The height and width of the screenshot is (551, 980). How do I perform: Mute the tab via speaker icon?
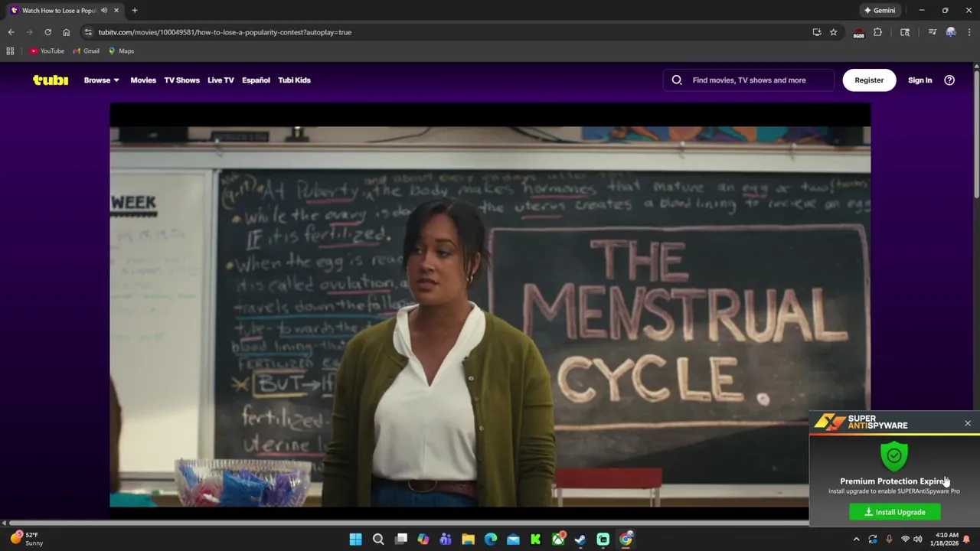click(104, 11)
